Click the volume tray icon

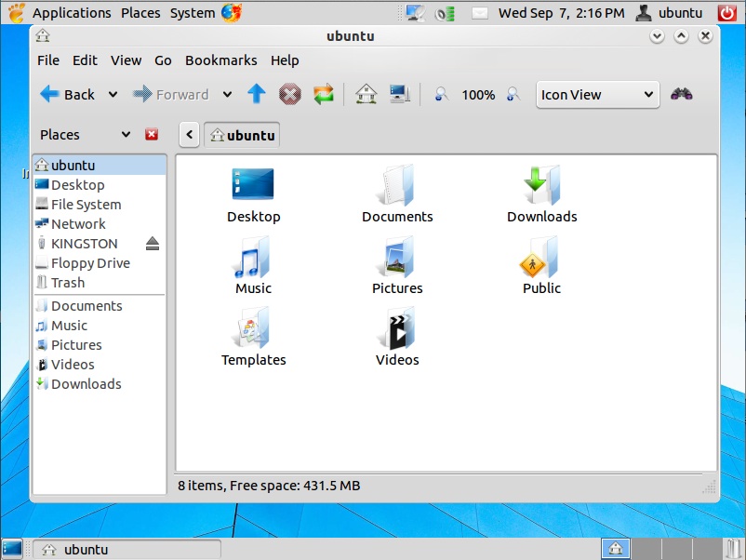445,13
